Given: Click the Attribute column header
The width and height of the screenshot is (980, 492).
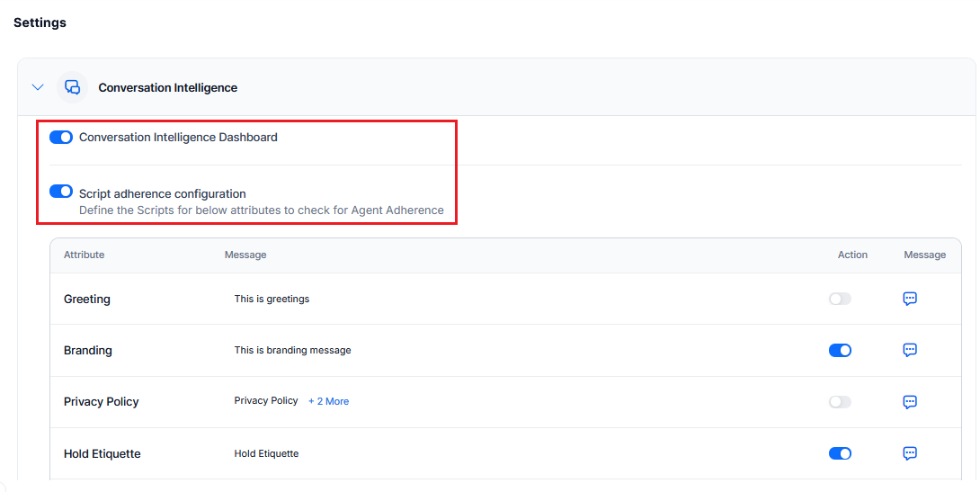Looking at the screenshot, I should pos(84,255).
